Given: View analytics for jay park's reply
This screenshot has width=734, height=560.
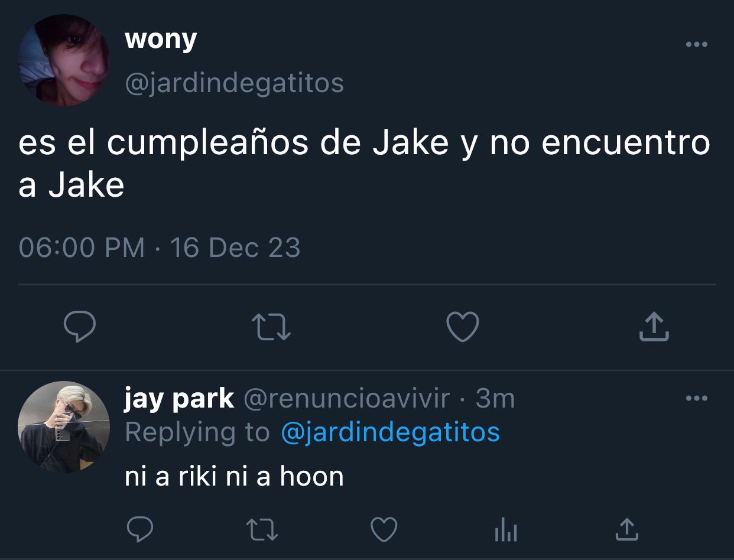Looking at the screenshot, I should 505,530.
